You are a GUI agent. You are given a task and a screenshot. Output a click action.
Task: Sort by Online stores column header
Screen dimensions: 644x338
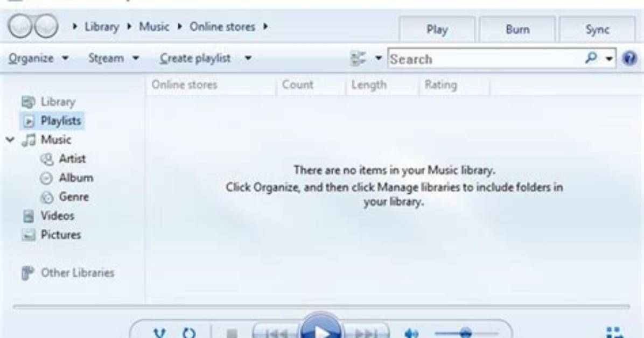(184, 85)
